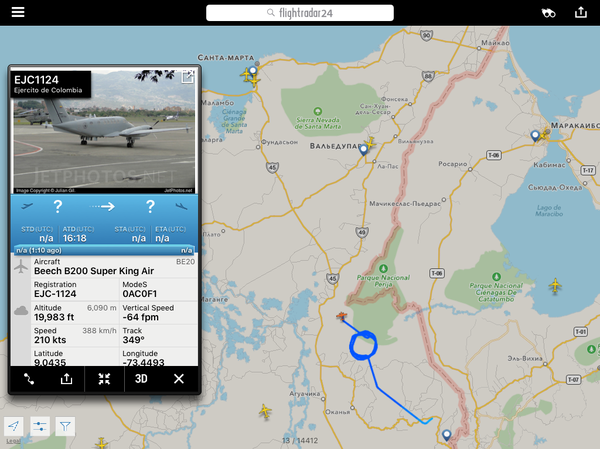Select the aircraft over Lago de Maracaibo
The image size is (600, 449).
coord(555,286)
